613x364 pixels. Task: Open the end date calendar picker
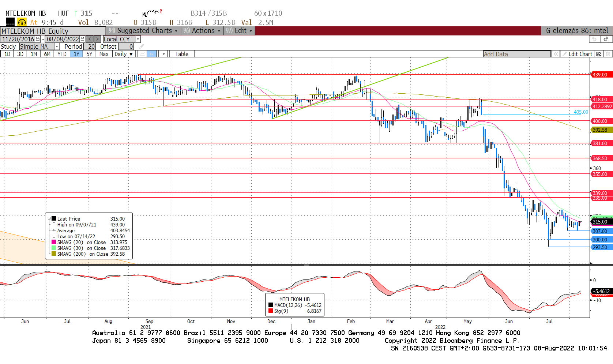click(82, 39)
